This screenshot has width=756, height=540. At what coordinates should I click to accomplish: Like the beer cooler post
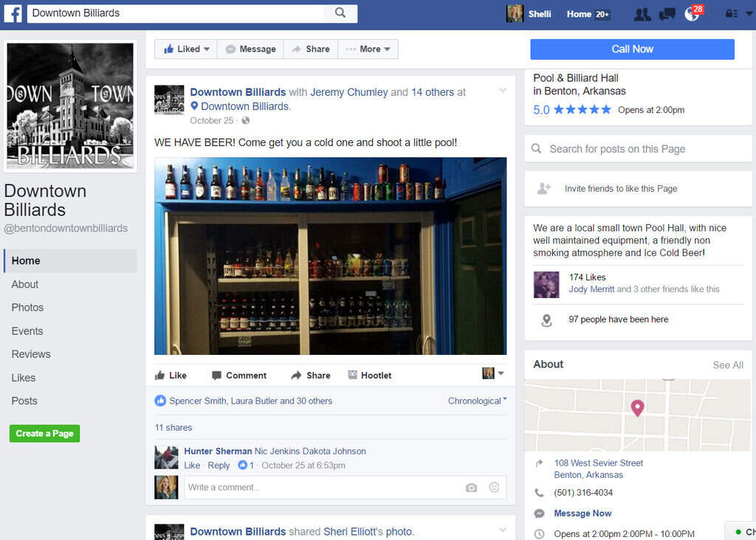click(x=171, y=375)
